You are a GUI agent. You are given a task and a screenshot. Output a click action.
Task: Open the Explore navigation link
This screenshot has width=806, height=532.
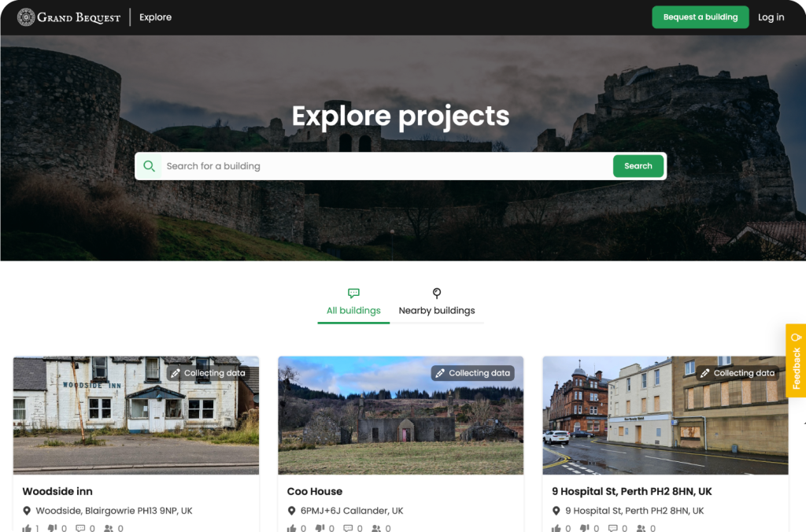click(155, 17)
